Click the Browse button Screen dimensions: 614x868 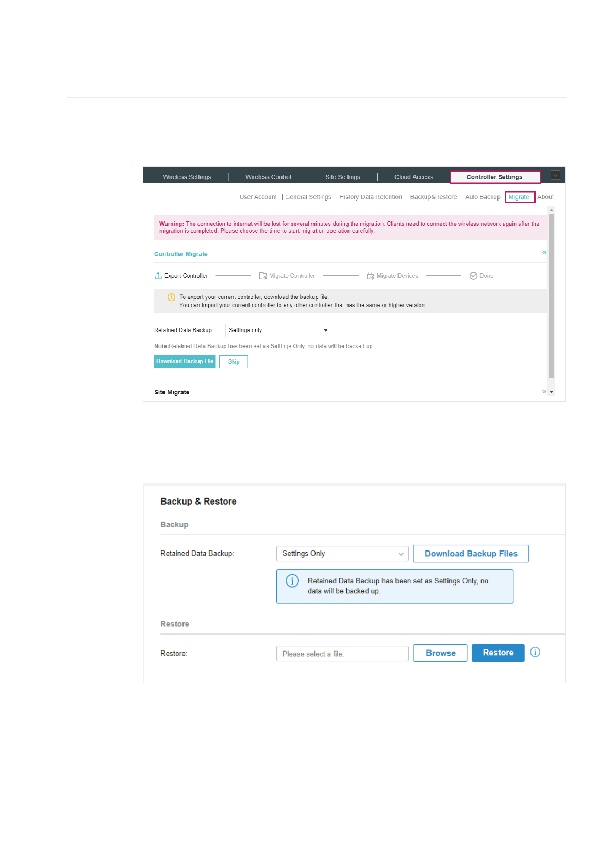click(x=440, y=653)
